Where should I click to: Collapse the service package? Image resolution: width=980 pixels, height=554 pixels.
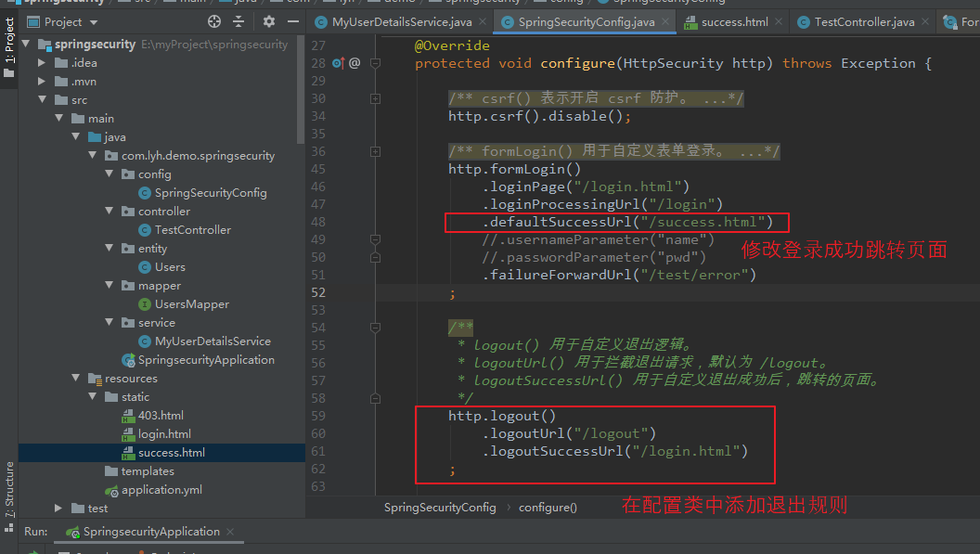click(x=110, y=322)
